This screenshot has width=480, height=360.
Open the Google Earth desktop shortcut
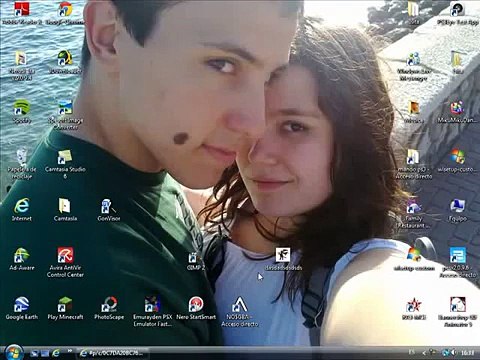tap(22, 308)
